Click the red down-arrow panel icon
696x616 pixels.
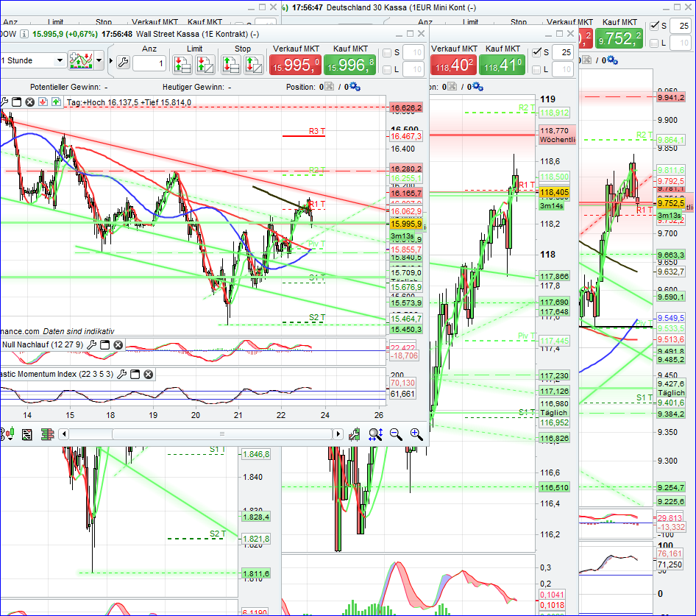43,102
